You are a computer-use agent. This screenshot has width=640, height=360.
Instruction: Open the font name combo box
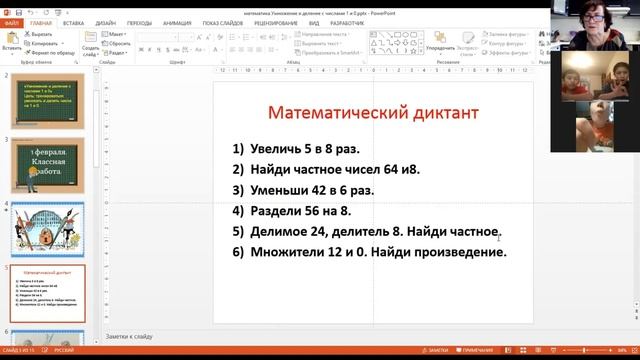point(158,38)
